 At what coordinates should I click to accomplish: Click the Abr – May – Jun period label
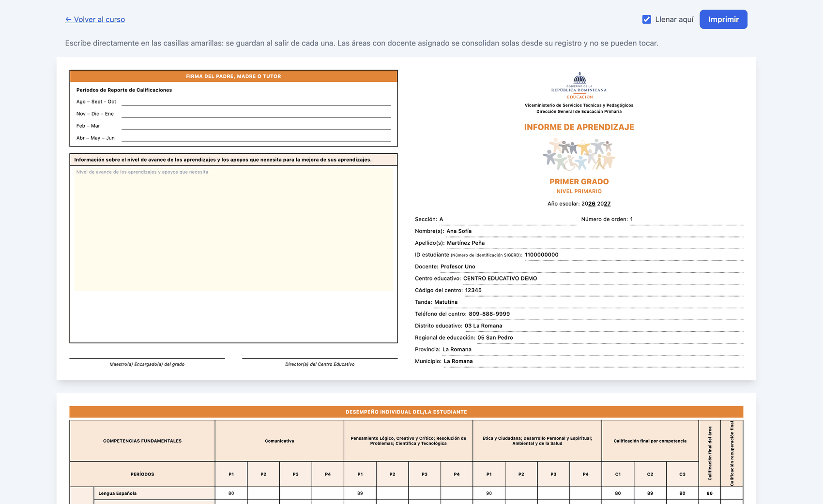[x=95, y=138]
